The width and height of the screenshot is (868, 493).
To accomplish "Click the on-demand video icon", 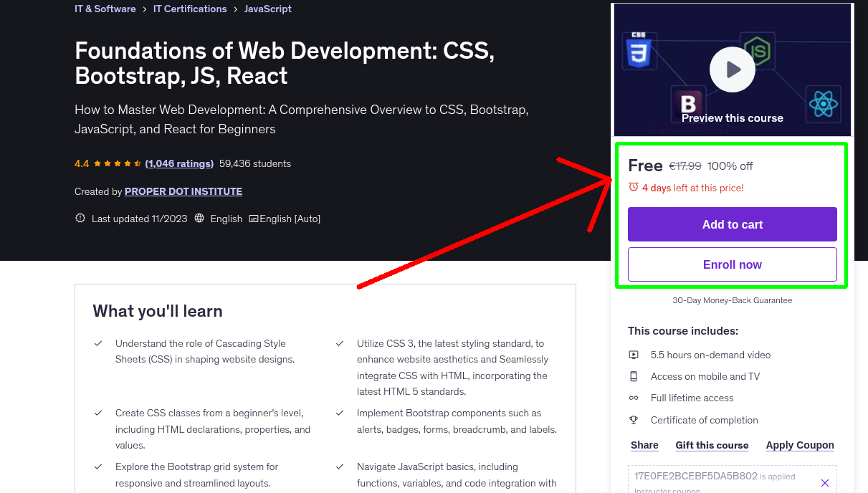I will point(634,355).
